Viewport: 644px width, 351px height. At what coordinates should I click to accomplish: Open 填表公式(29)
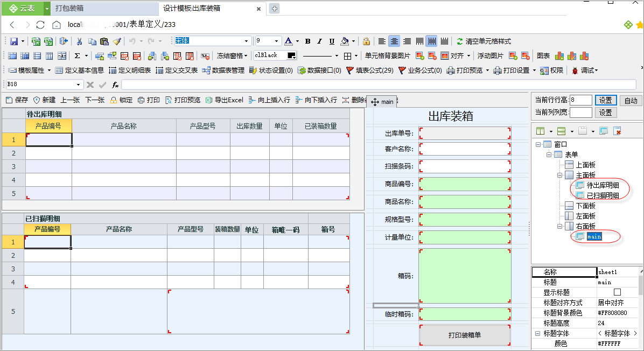pyautogui.click(x=370, y=70)
